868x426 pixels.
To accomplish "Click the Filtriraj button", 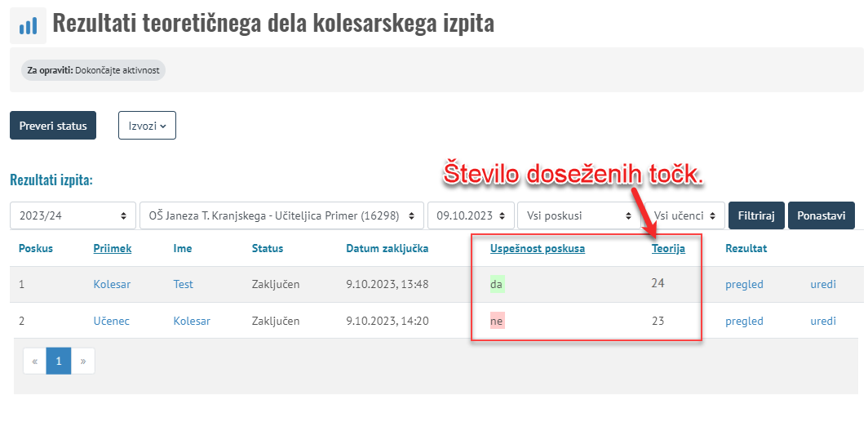I will [755, 216].
